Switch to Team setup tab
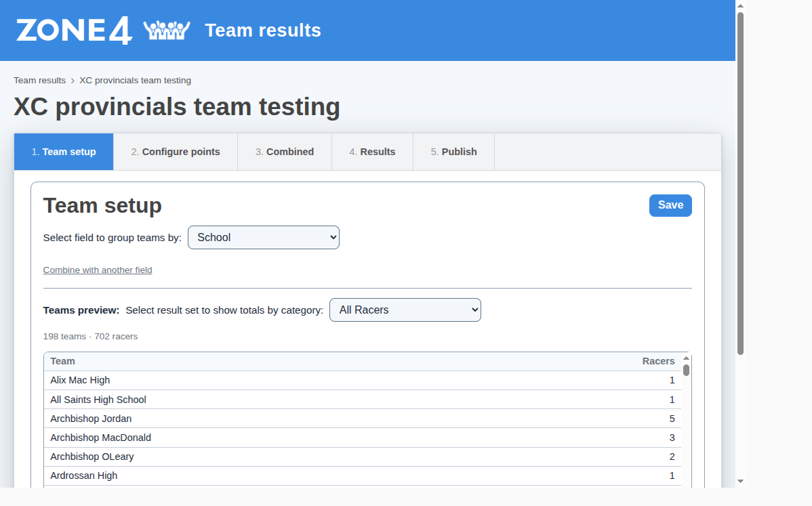This screenshot has width=812, height=506. 64,152
